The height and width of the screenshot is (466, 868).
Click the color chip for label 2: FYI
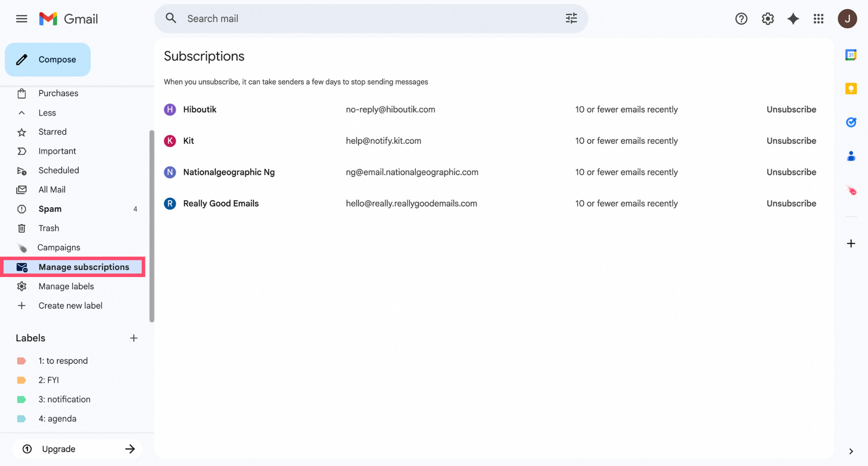tap(21, 380)
